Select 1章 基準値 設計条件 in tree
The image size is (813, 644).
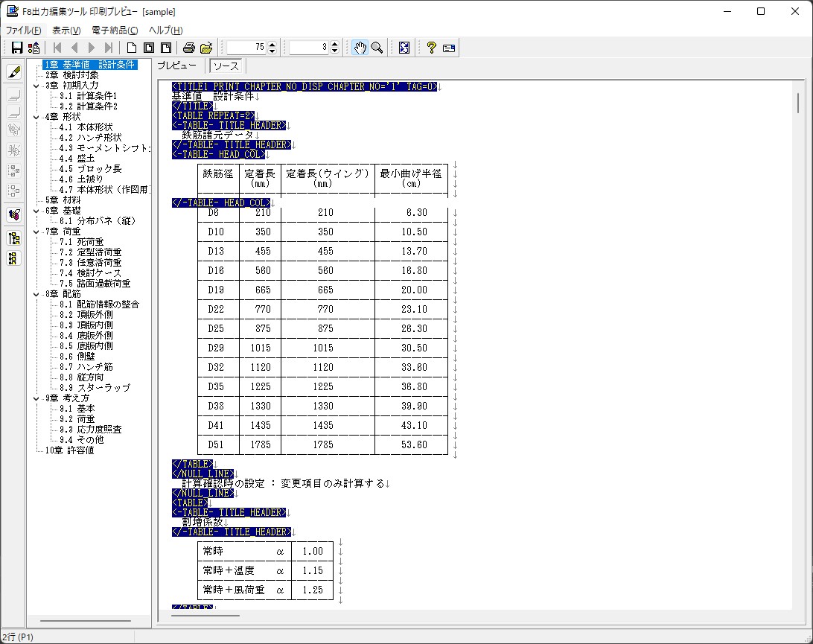(x=89, y=65)
